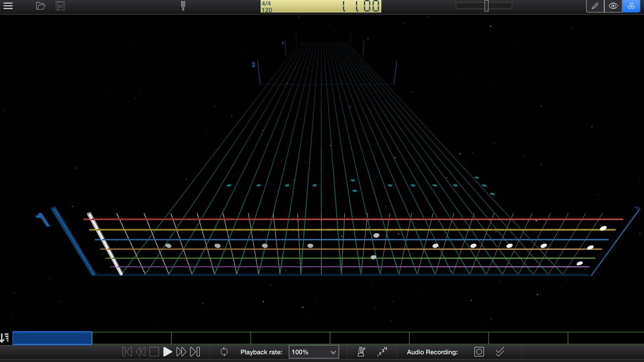Toggle loop playback
This screenshot has width=644, height=362.
[x=224, y=352]
